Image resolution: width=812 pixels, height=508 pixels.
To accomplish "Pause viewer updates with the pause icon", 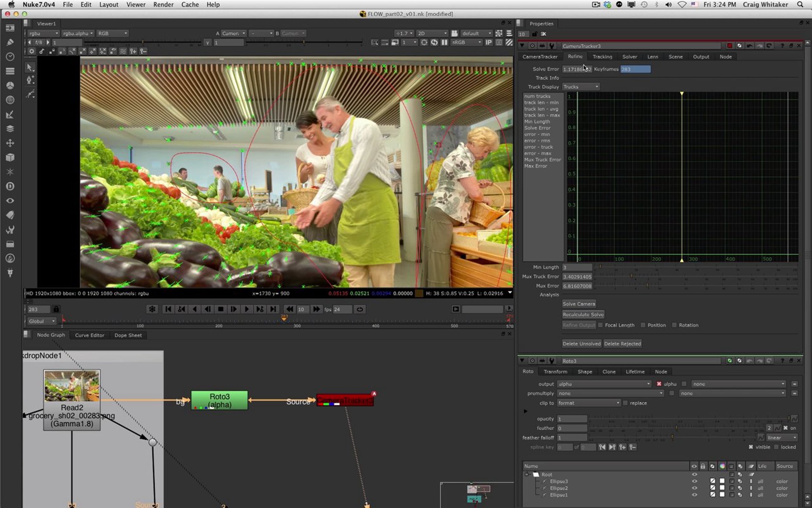I will click(x=444, y=42).
